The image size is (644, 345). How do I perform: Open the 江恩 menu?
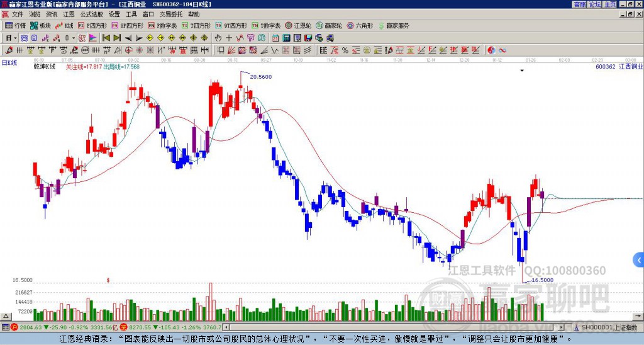click(x=69, y=14)
